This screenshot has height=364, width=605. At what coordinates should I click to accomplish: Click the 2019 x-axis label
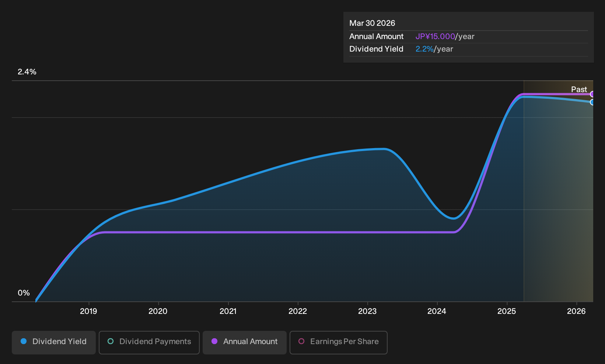pyautogui.click(x=88, y=311)
